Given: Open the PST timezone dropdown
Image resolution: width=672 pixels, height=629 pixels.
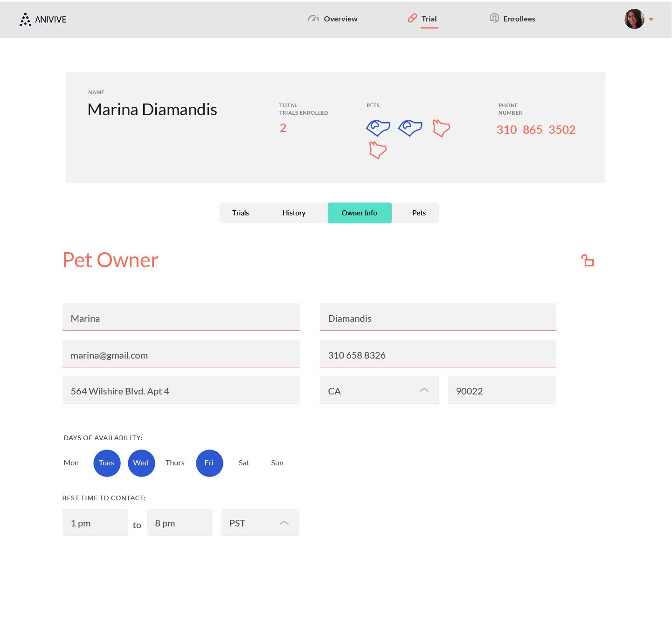Looking at the screenshot, I should (x=260, y=523).
